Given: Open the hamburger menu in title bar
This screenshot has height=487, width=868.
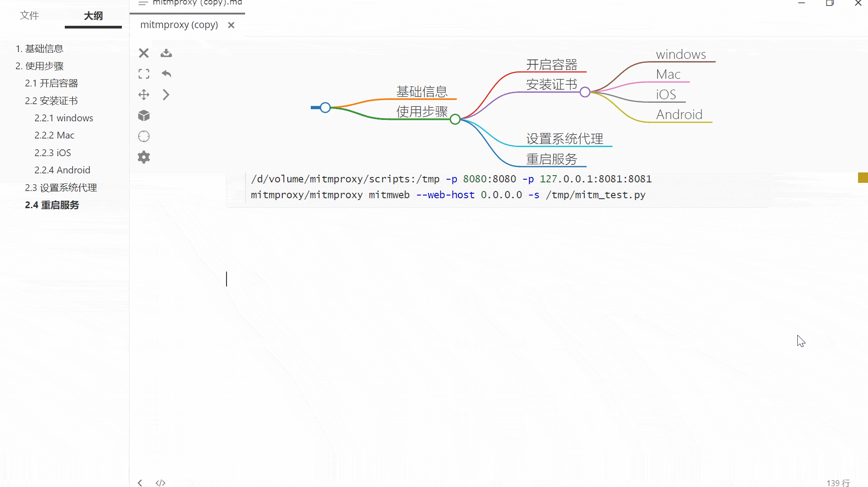Looking at the screenshot, I should coord(143,3).
